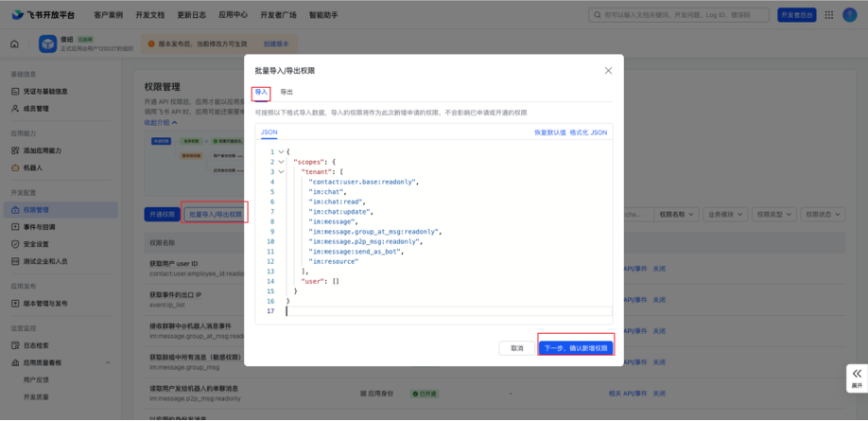This screenshot has height=421, width=868.
Task: Click 批量导入/导出权限 button
Action: click(x=216, y=214)
